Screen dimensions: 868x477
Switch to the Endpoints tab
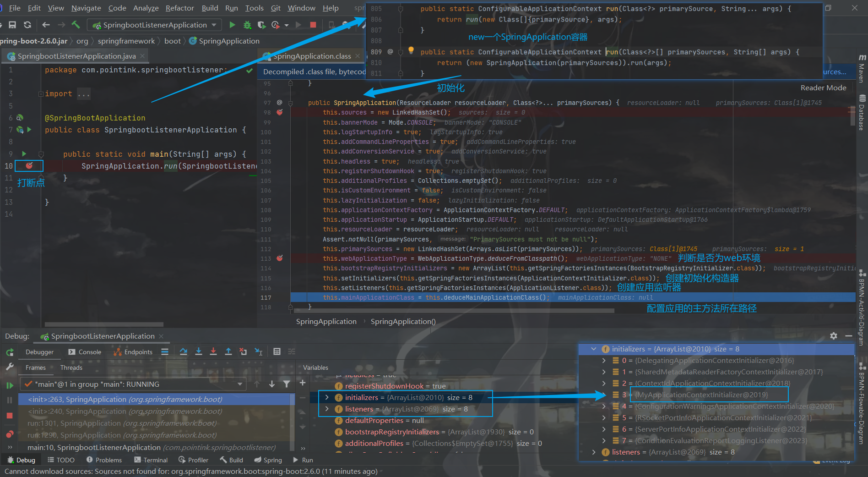pos(133,352)
